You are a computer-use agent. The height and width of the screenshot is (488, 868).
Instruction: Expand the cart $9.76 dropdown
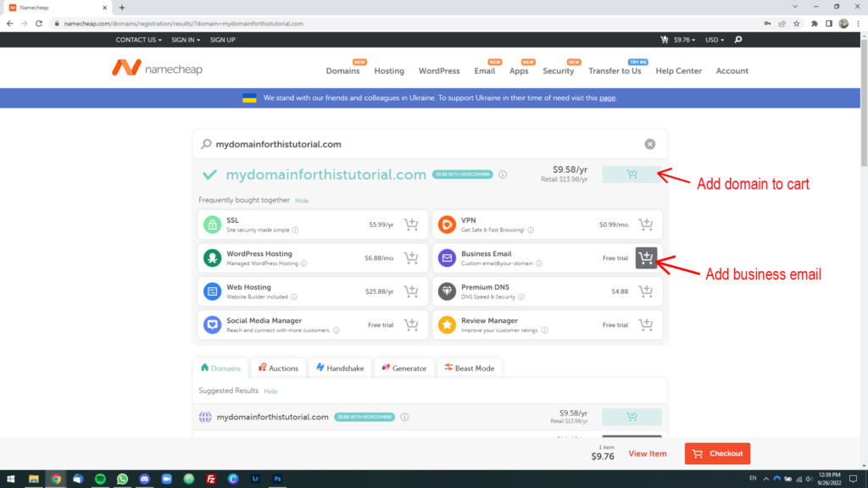tap(678, 40)
